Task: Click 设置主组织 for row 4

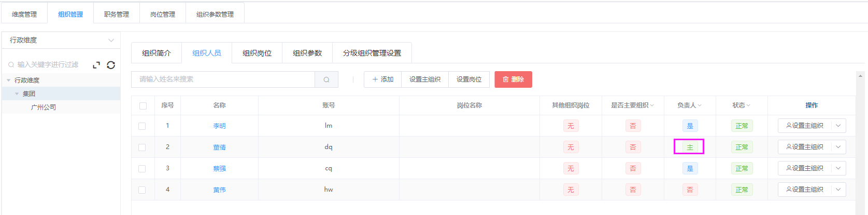Action: (x=805, y=190)
